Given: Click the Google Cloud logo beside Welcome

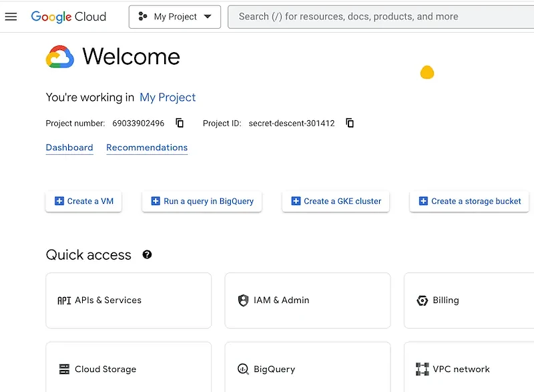Looking at the screenshot, I should click(x=60, y=57).
